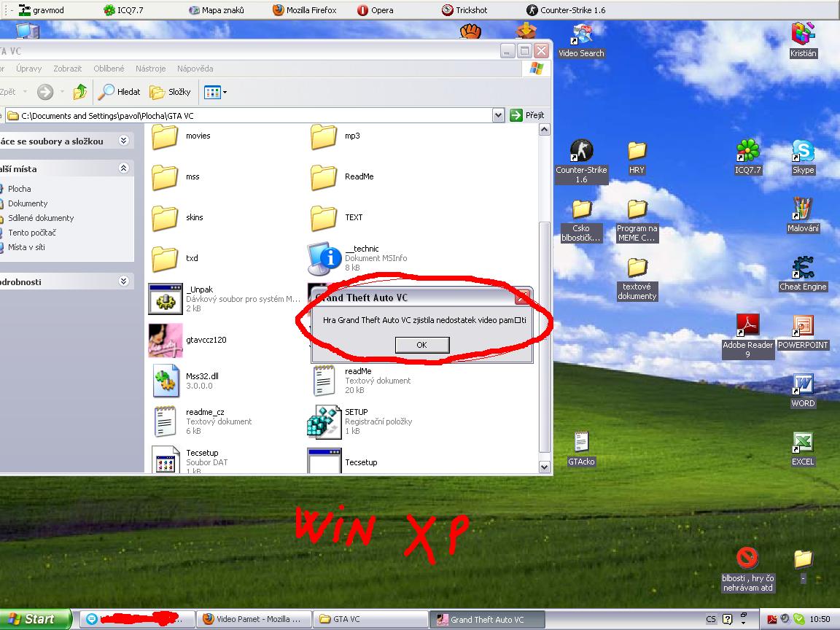
Task: Open the Malování desktop shortcut
Action: (x=803, y=215)
